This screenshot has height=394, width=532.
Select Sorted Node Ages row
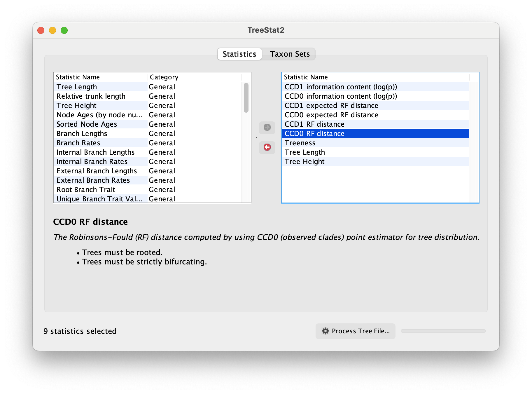pyautogui.click(x=148, y=124)
